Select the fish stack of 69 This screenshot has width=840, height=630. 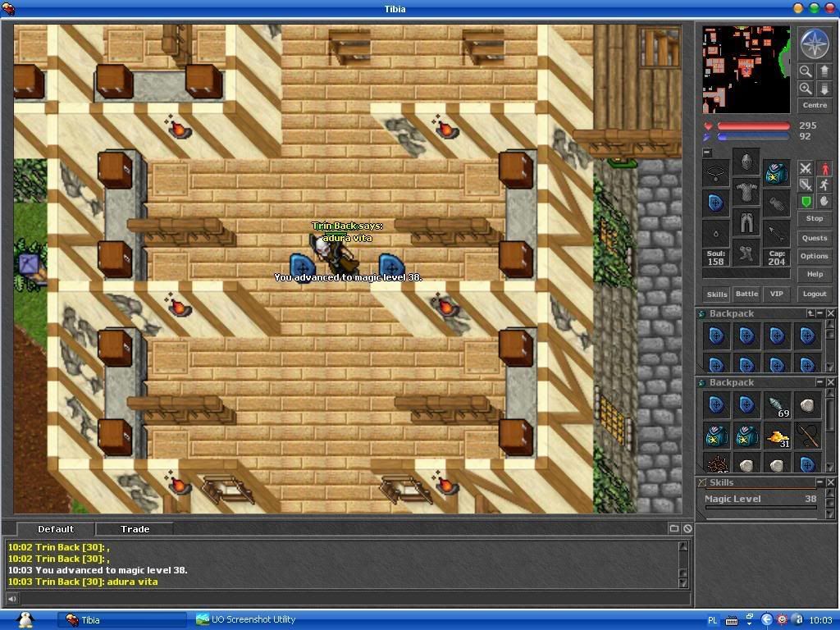778,406
